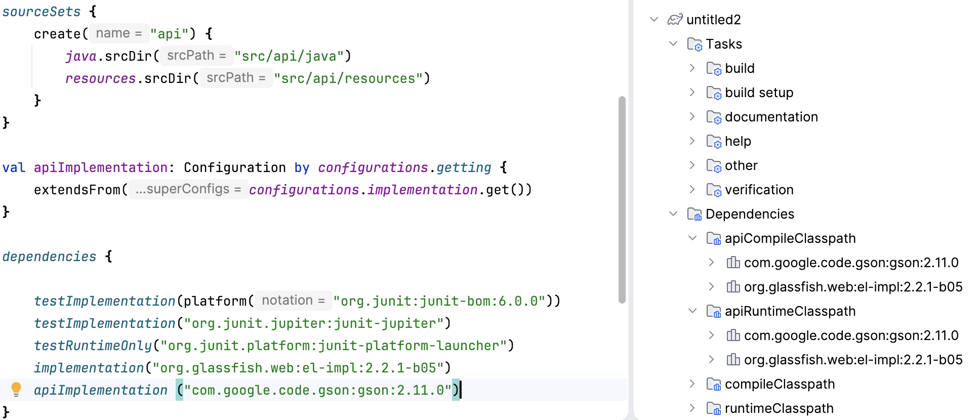Select the build setup label
The height and width of the screenshot is (420, 980).
pos(759,93)
